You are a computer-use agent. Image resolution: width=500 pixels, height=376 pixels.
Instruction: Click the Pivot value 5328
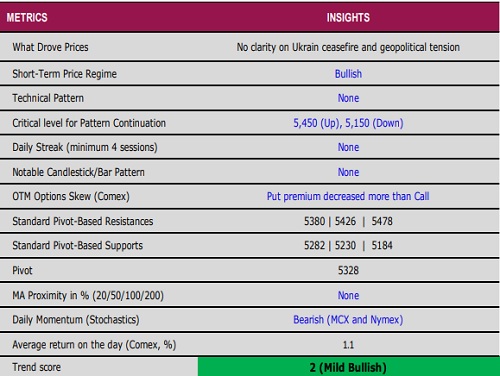click(348, 270)
